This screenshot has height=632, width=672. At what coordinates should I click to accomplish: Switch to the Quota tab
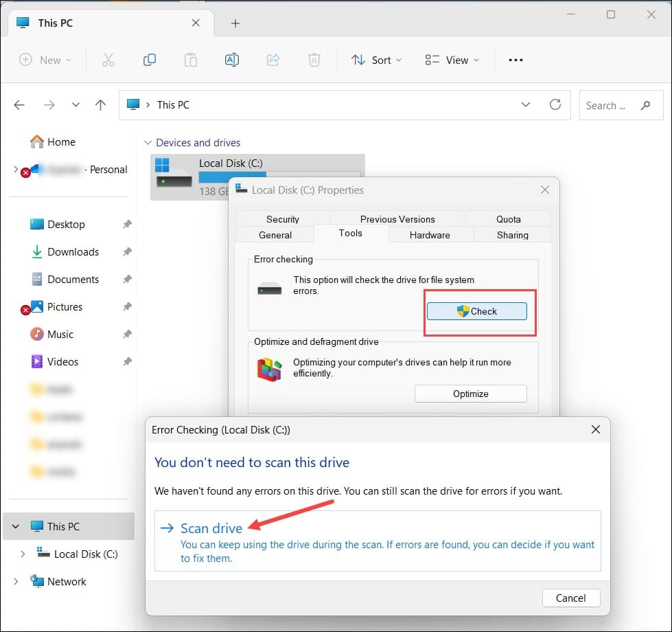tap(508, 219)
